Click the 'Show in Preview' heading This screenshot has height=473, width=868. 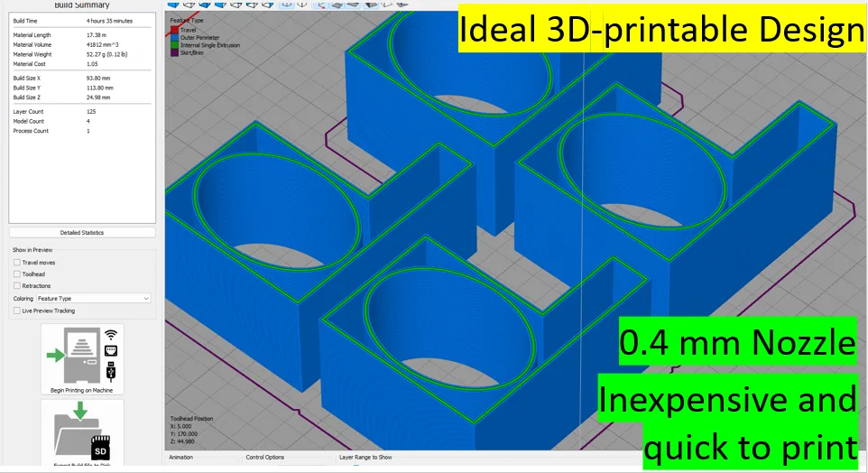[32, 250]
